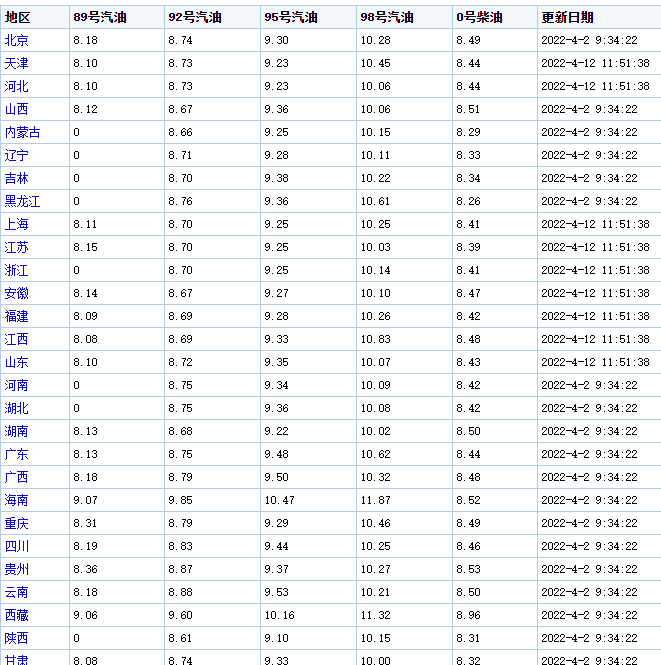Screen dimensions: 661x665
Task: Open the 海南 region link
Action: [x=17, y=500]
